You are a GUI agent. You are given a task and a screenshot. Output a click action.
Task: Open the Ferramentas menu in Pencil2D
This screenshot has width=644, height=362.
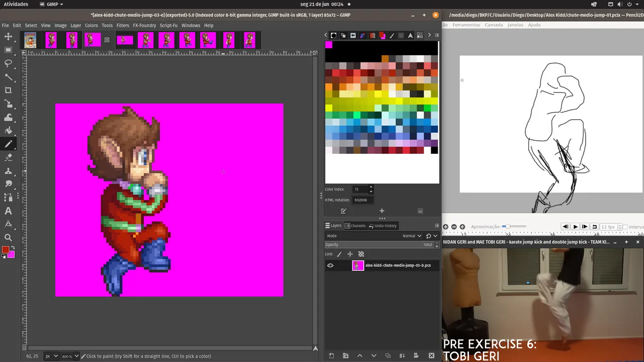466,25
